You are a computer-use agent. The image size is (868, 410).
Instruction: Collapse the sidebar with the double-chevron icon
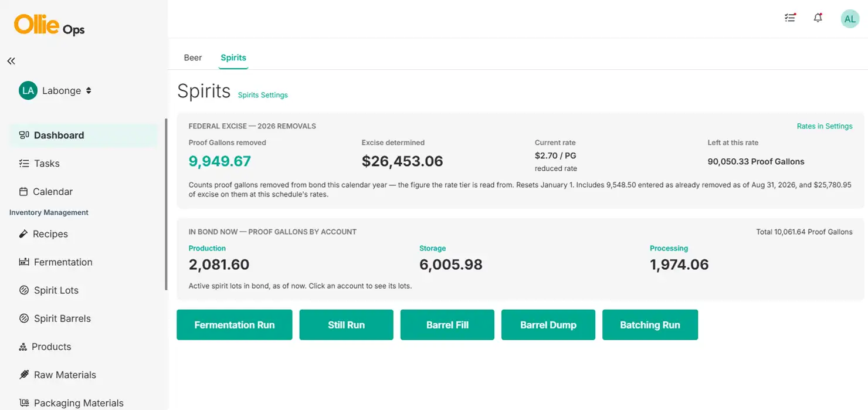click(11, 61)
